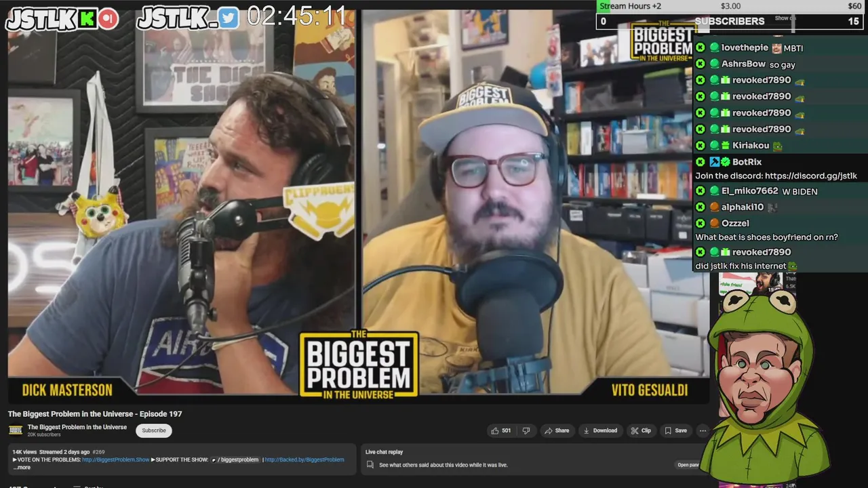Open the live chat replay panel
868x488 pixels.
tap(687, 465)
